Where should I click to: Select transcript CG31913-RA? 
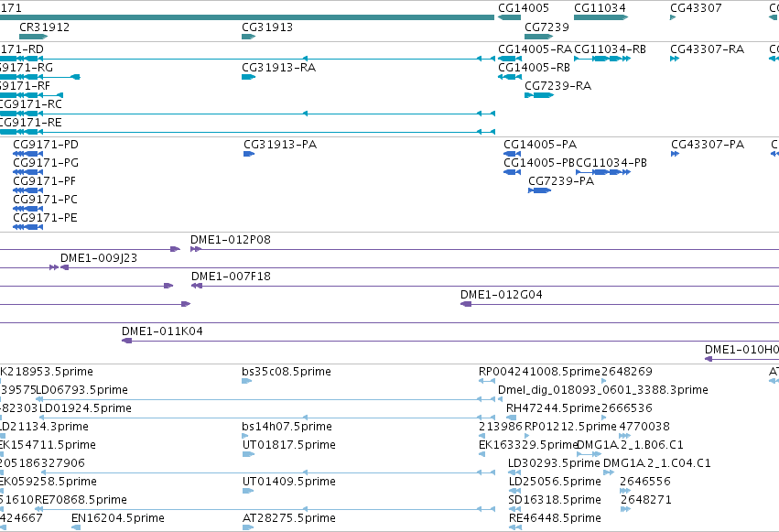[248, 77]
